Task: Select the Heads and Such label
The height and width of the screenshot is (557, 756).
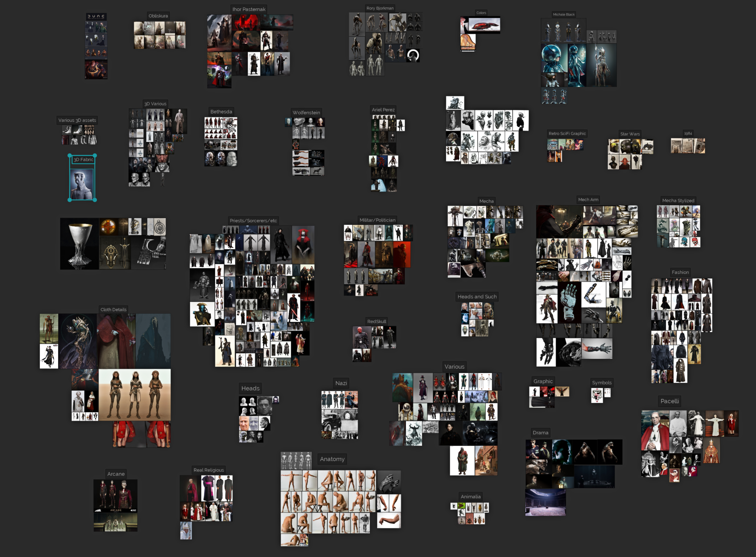Action: [477, 297]
